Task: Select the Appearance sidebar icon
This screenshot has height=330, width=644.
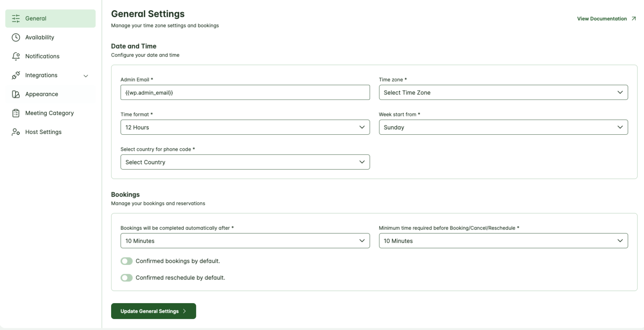Action: (16, 94)
